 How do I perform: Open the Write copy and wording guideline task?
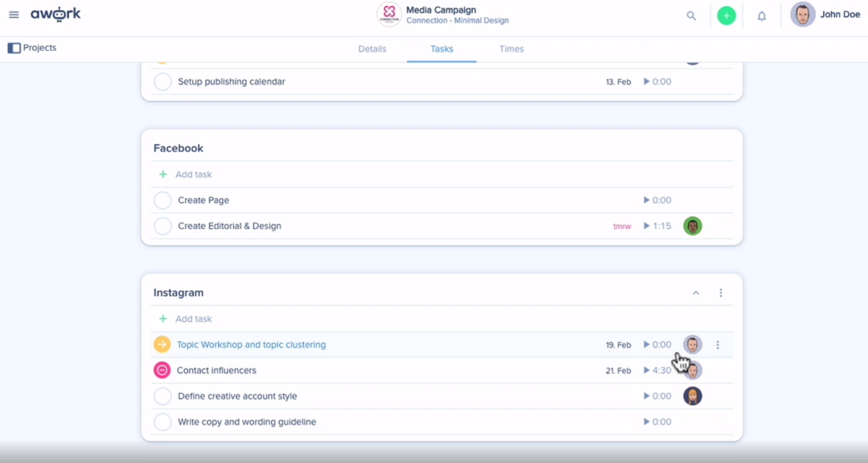[247, 422]
